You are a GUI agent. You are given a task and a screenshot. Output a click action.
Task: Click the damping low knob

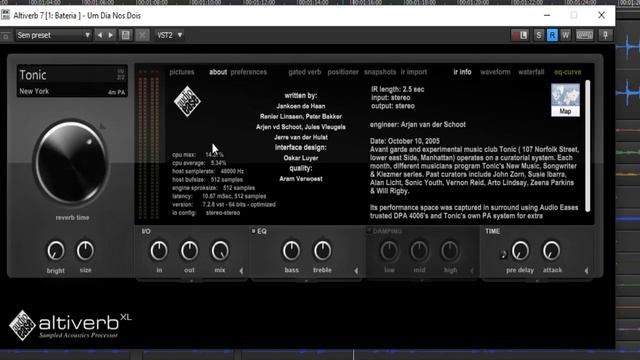click(389, 251)
